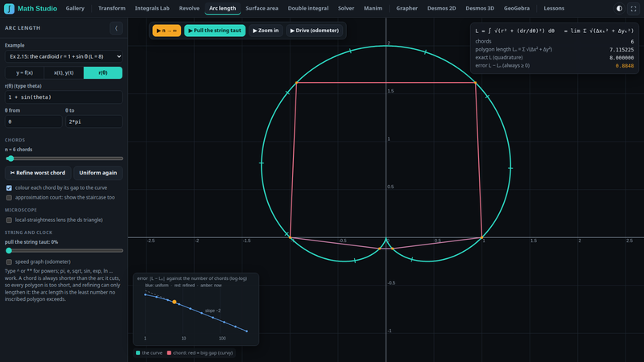Click the r(θ) formula input field
Screen dimensions: 644x362
pyautogui.click(x=64, y=97)
